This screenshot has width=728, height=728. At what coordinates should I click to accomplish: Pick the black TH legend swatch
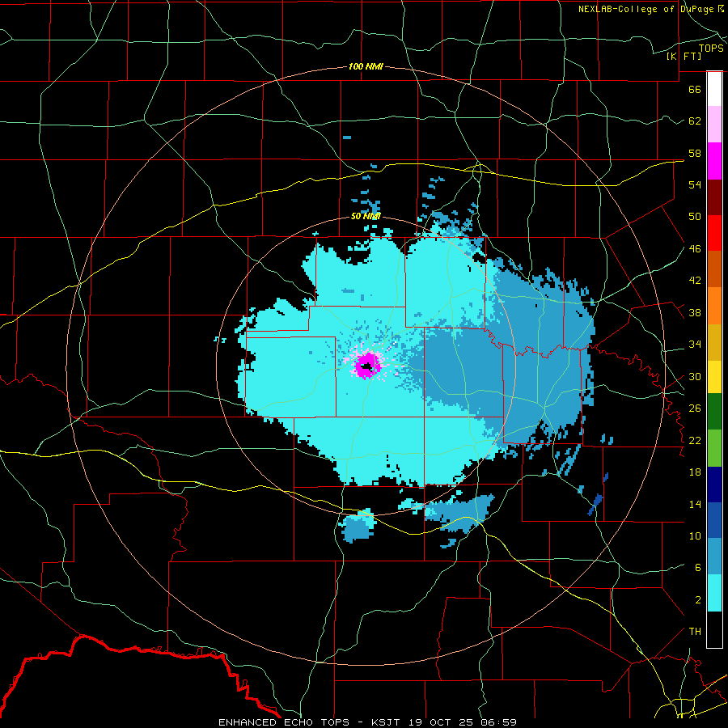[x=714, y=629]
